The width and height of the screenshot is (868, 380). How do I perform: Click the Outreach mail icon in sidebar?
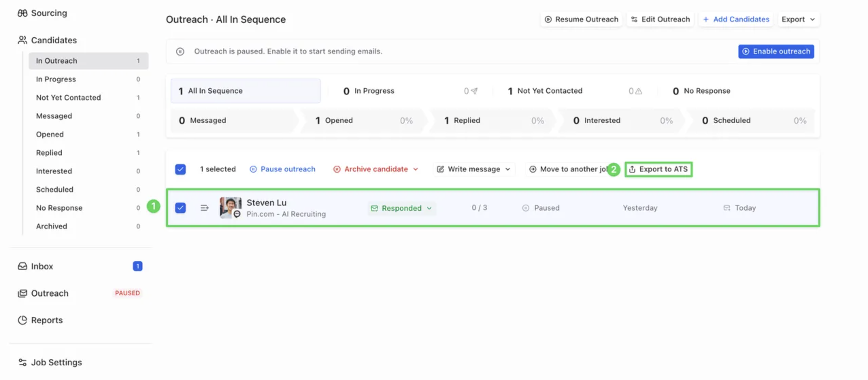click(x=22, y=293)
